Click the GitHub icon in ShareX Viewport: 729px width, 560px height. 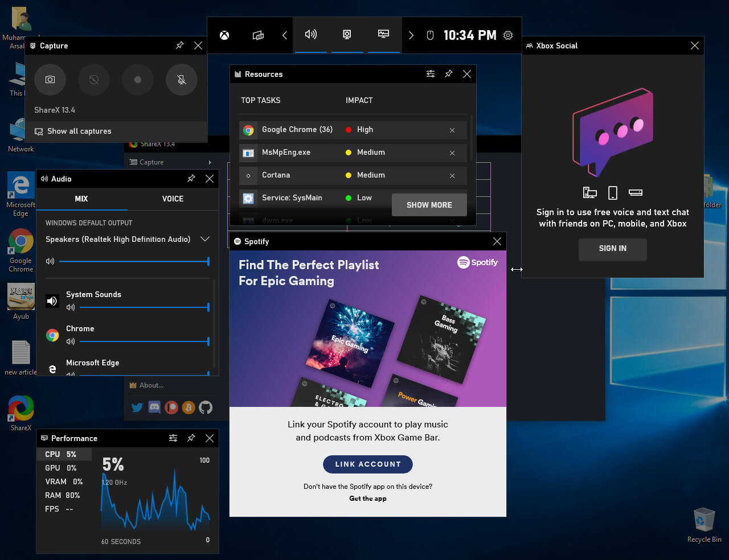[x=206, y=407]
